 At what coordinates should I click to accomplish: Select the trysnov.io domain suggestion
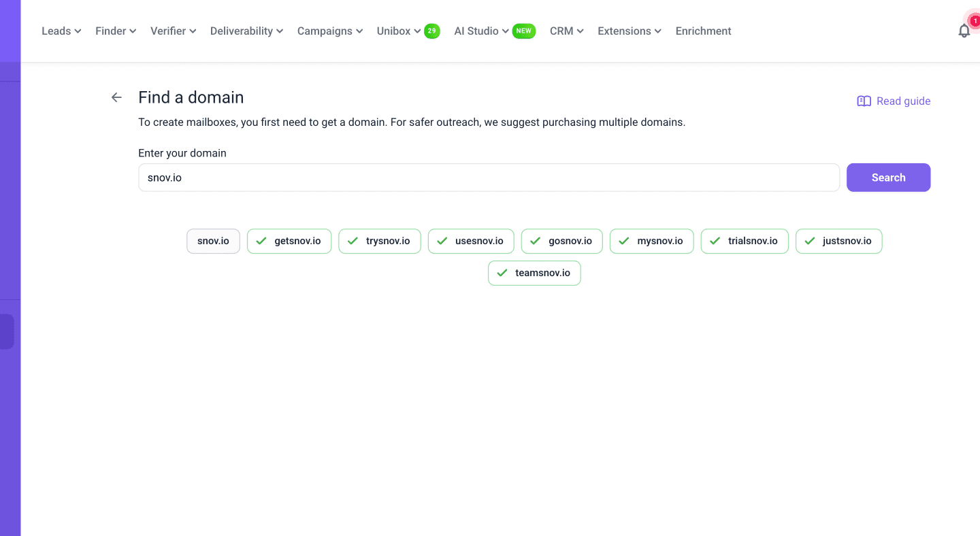click(x=379, y=241)
